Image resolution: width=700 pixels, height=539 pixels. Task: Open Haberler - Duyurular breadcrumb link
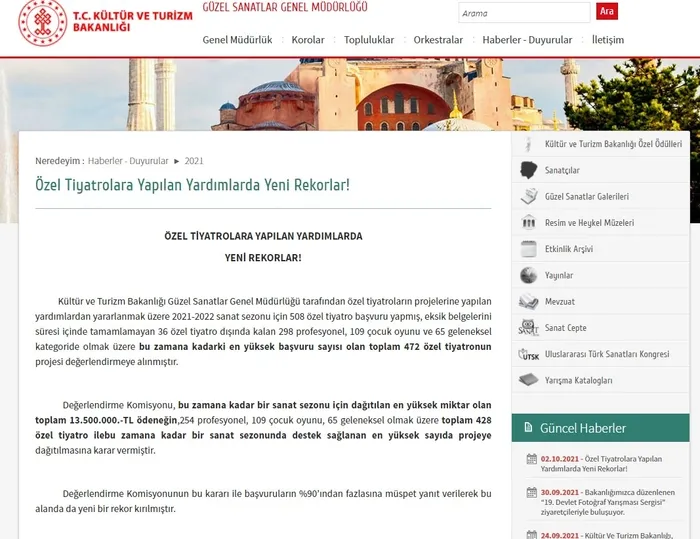coord(128,161)
